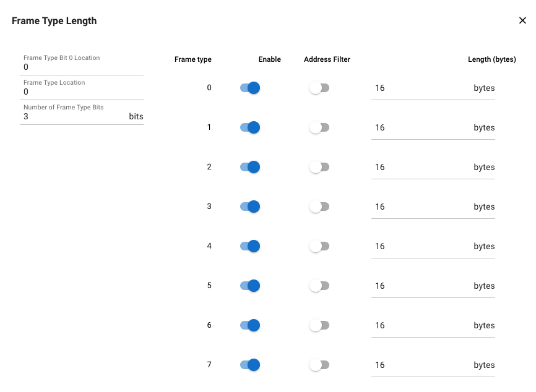The image size is (536, 392).
Task: Turn off frame type 6 Enable toggle
Action: pos(250,325)
